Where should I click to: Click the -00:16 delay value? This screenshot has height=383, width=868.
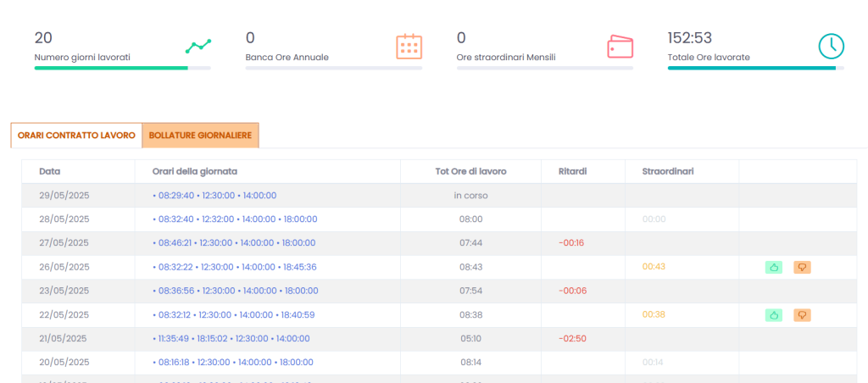[572, 242]
